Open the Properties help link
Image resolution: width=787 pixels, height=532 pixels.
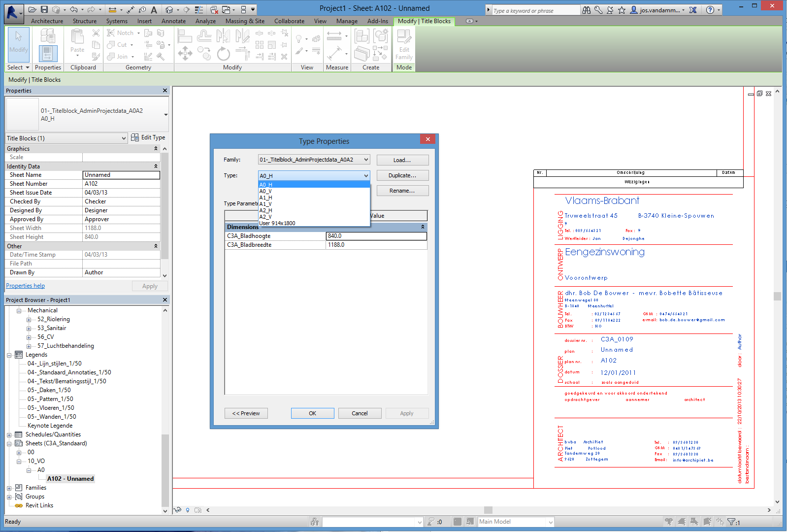[25, 286]
